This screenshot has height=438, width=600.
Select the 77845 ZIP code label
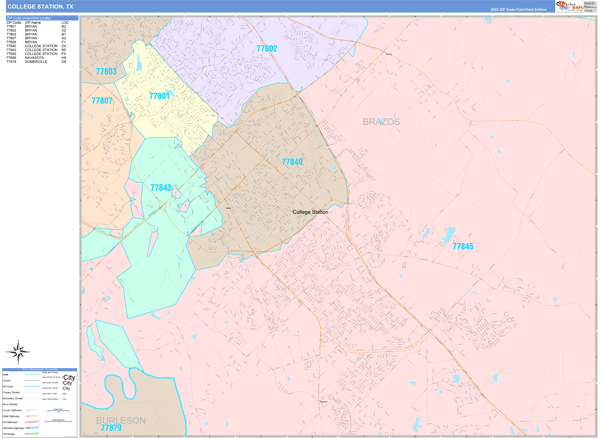tap(462, 246)
